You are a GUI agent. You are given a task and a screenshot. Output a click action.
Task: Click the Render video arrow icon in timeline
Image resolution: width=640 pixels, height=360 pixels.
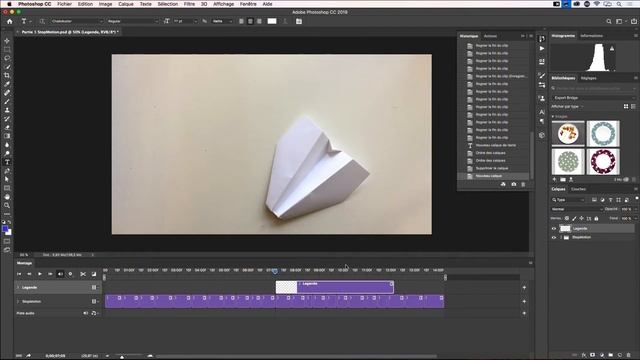(28, 356)
